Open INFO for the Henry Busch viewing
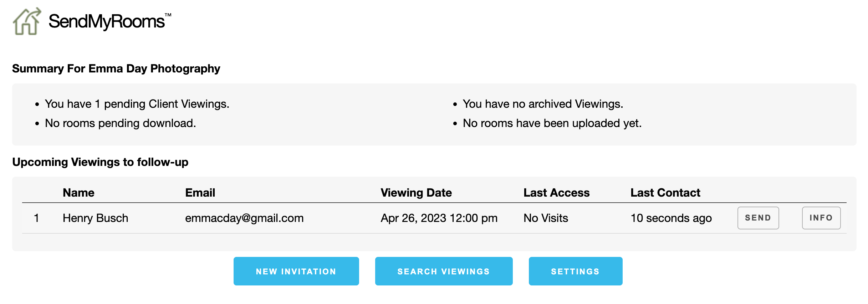 821,218
